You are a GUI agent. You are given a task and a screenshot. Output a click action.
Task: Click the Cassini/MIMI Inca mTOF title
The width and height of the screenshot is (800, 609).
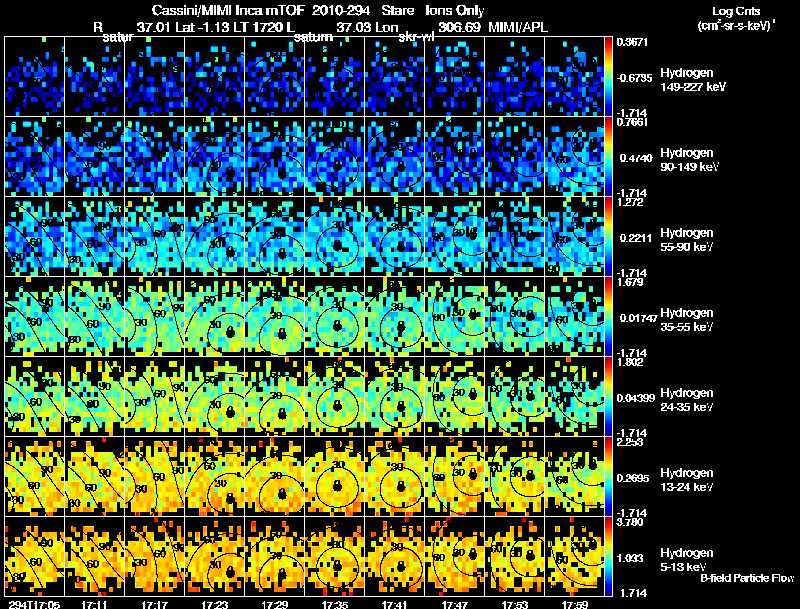228,10
